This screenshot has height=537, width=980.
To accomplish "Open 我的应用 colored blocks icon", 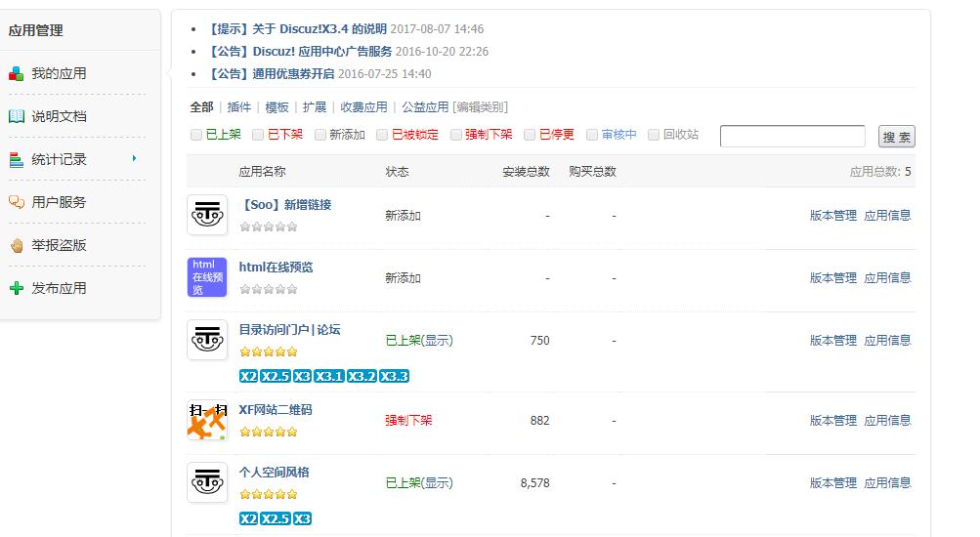I will pyautogui.click(x=17, y=73).
